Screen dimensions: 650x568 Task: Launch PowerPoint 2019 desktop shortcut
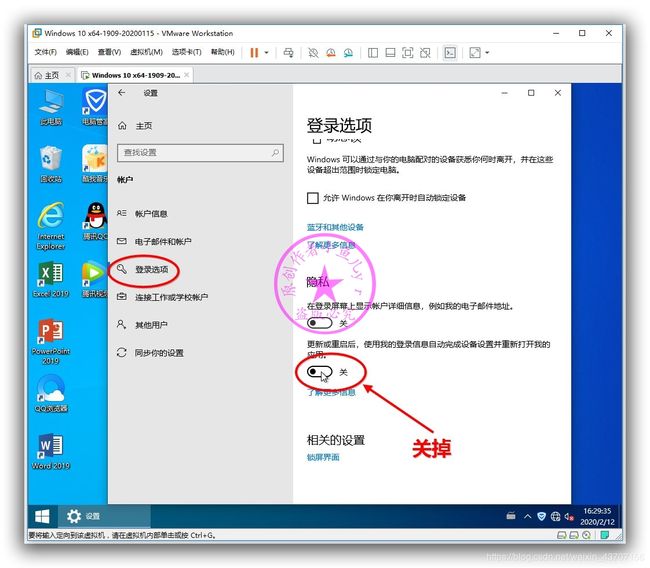[51, 342]
